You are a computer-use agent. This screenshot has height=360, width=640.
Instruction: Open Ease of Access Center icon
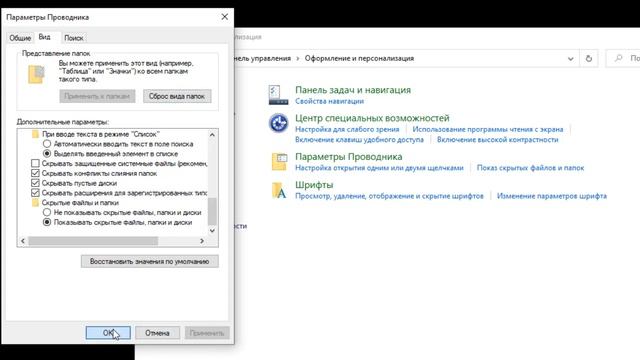click(278, 123)
